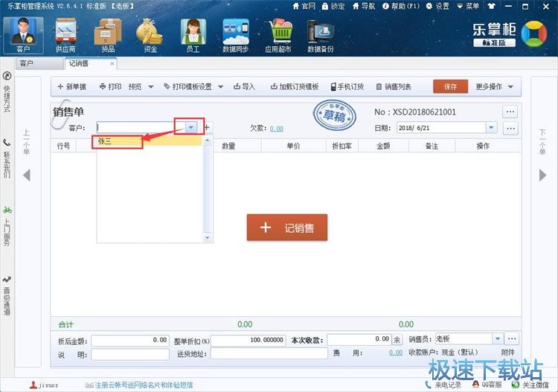Click the 说明 notes input field
558x392 pixels.
(130, 354)
